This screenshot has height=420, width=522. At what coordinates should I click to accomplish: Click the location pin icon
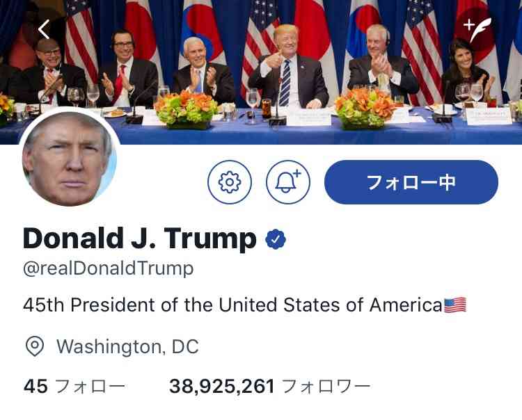coord(35,346)
